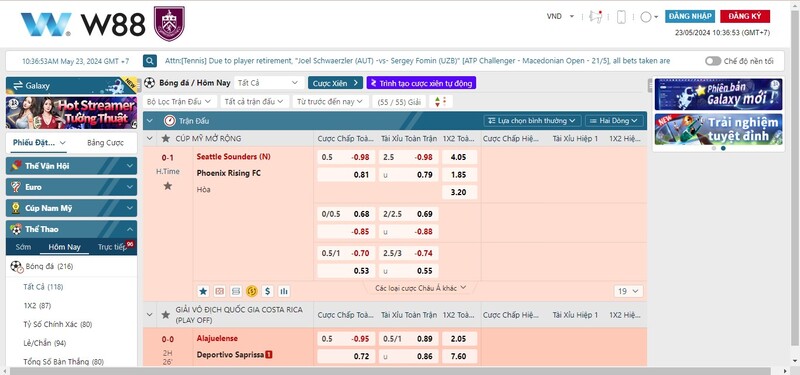Open the 19 more markets dropdown
The image size is (800, 375).
coord(628,291)
